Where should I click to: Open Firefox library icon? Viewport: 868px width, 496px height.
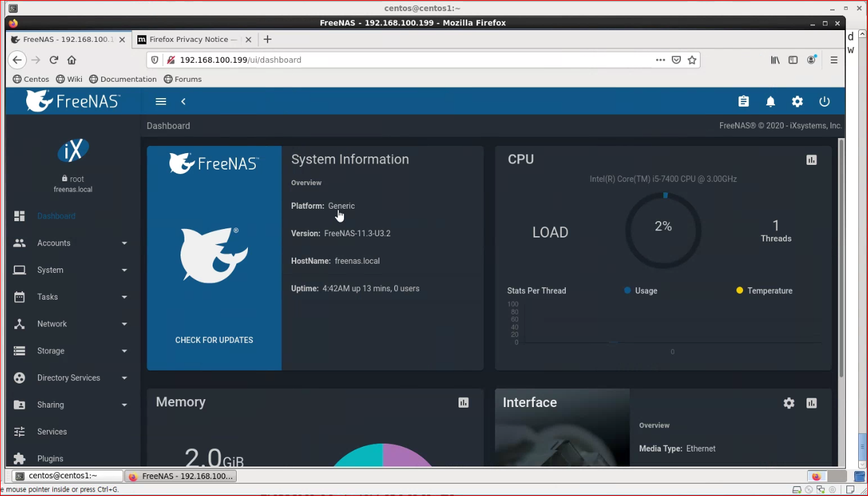[x=775, y=60]
